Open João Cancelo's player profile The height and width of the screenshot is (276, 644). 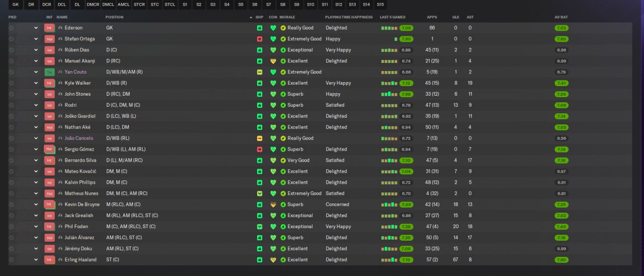(79, 138)
